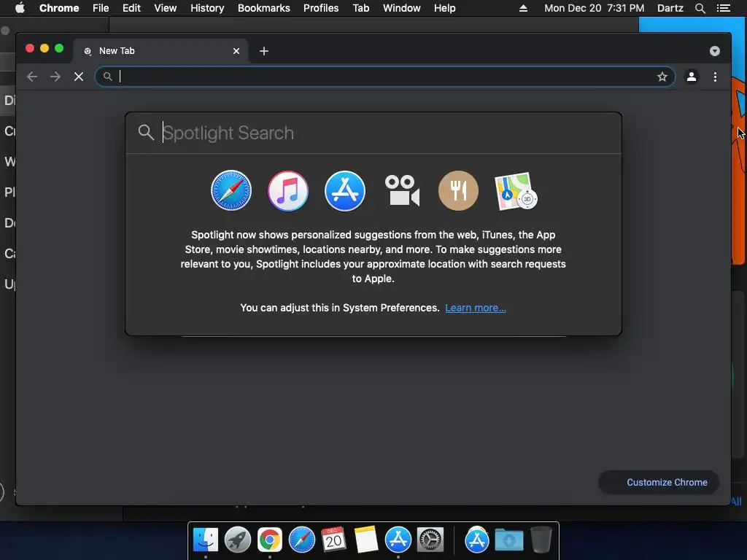Click the restaurant fork and knife icon

coord(458,190)
